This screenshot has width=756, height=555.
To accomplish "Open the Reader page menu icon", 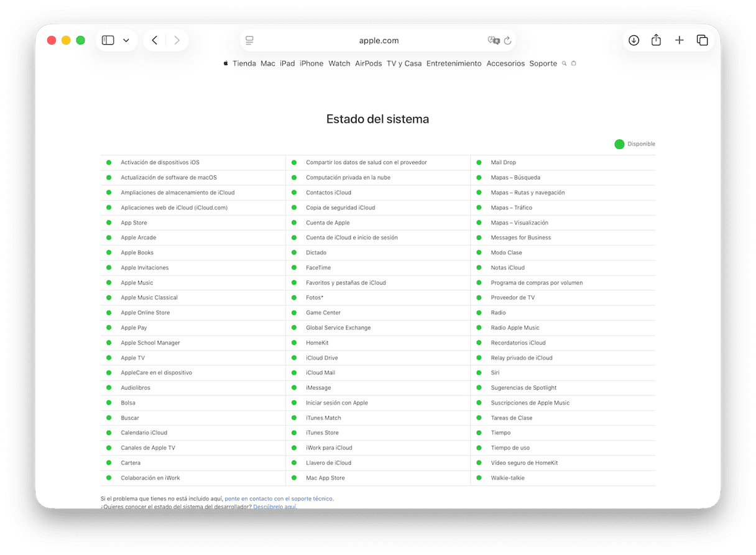I will coord(249,40).
